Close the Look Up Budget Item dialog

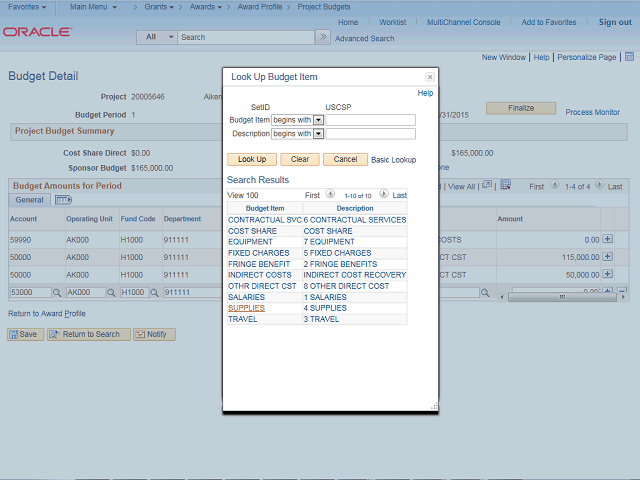click(x=430, y=77)
